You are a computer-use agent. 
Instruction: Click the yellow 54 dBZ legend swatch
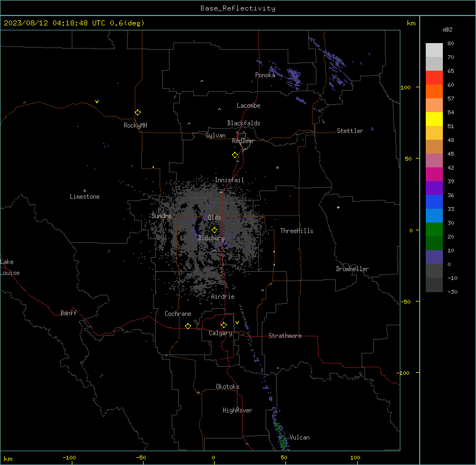click(434, 119)
